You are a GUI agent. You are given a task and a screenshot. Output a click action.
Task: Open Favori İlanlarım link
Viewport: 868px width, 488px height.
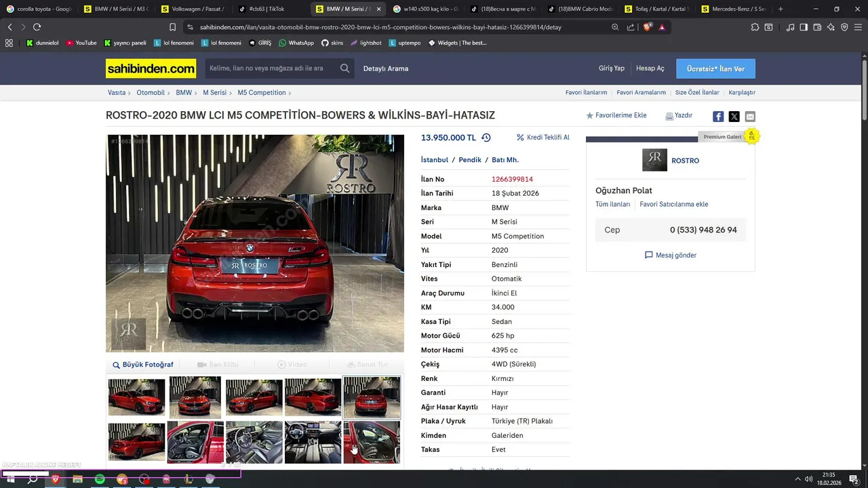click(x=587, y=92)
